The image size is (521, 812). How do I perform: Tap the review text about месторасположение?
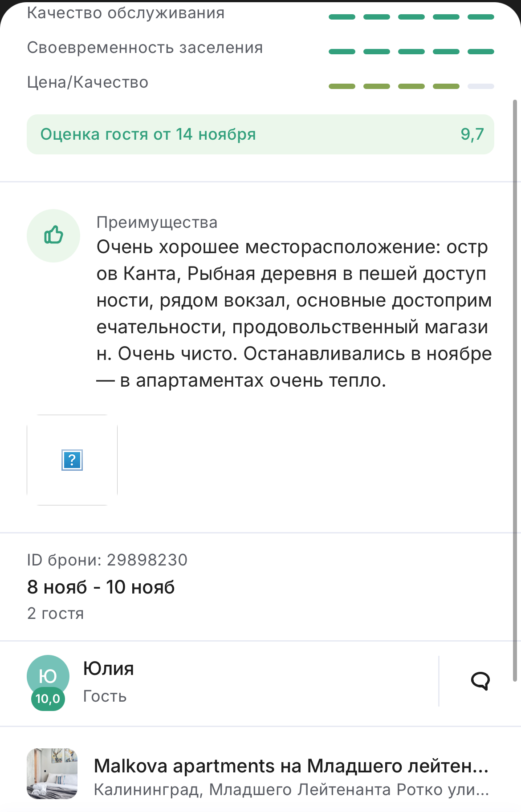click(294, 314)
